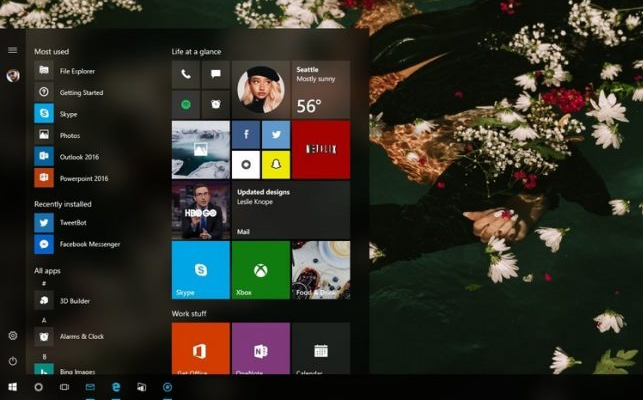The width and height of the screenshot is (643, 400).
Task: Click the # header in All apps
Action: (x=44, y=285)
